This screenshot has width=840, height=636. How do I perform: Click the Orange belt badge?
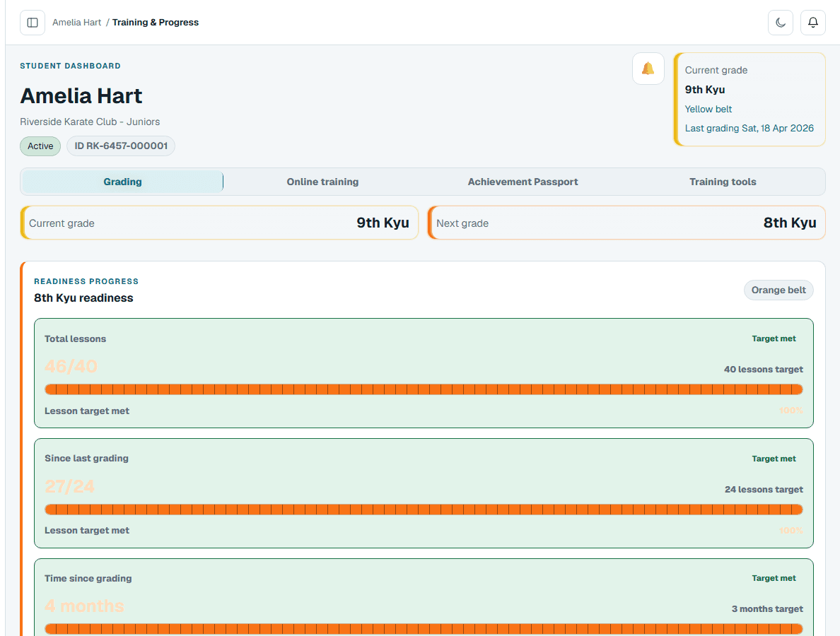[778, 290]
